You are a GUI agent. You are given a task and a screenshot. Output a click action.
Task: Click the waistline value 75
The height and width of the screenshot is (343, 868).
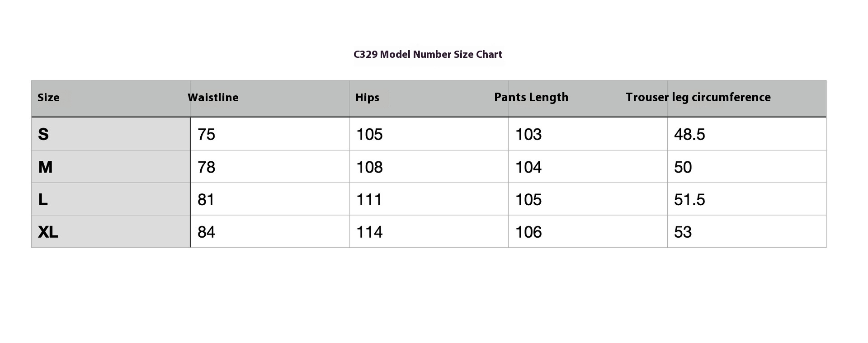206,134
